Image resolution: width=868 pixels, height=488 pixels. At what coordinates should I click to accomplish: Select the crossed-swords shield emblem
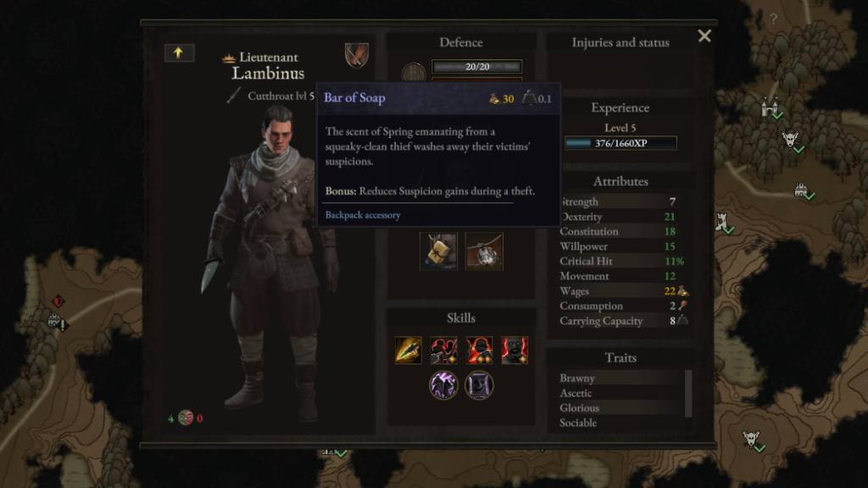[x=357, y=55]
